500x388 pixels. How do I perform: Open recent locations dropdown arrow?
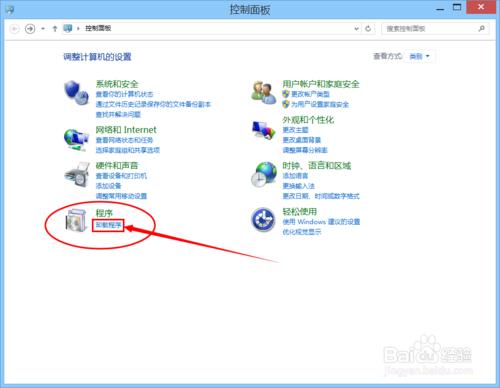coord(43,29)
